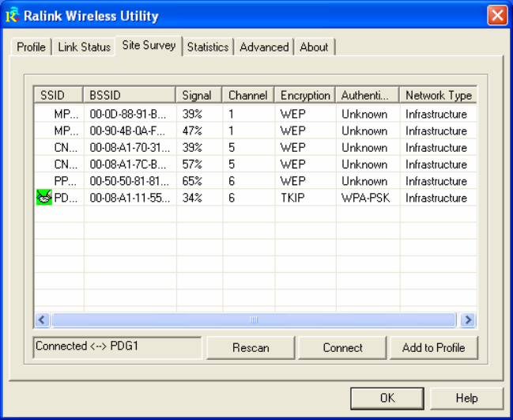Click the PD... SSID entry
Viewport: 513px width, 420px height.
[66, 198]
